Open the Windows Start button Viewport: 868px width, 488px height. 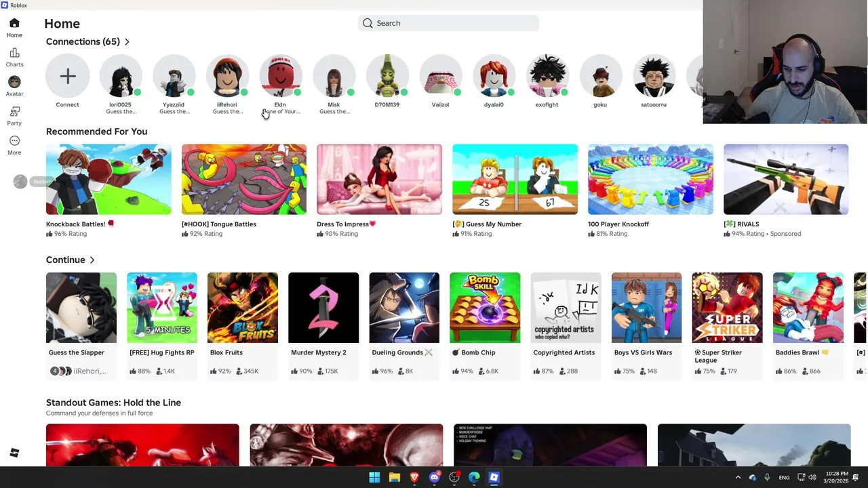374,477
